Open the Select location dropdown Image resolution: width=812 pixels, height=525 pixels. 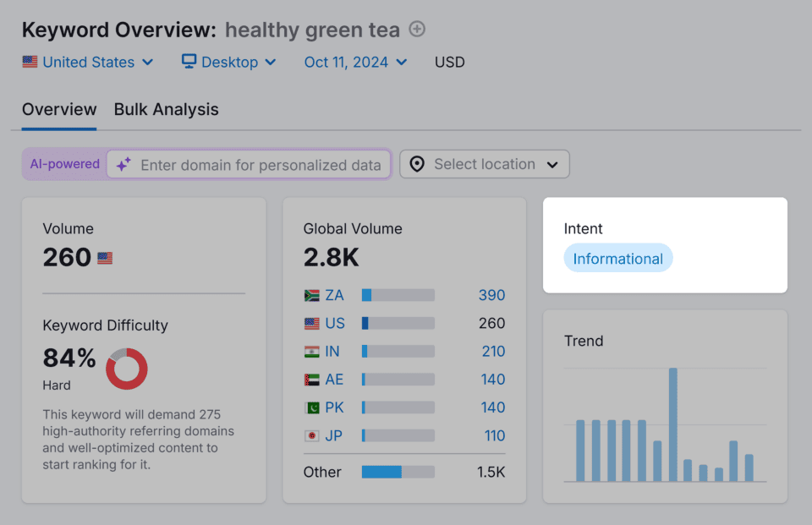click(485, 164)
